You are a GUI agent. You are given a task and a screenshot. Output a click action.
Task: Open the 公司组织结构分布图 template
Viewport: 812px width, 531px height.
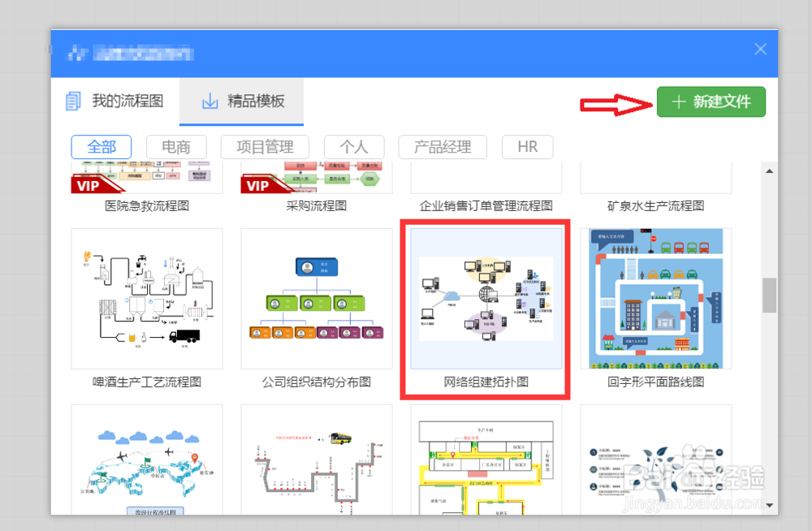point(316,299)
